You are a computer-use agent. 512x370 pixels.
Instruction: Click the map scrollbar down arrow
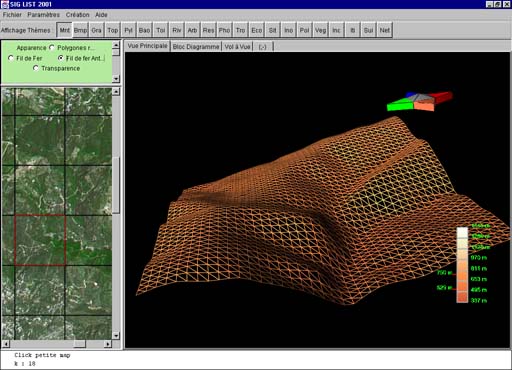tap(116, 335)
